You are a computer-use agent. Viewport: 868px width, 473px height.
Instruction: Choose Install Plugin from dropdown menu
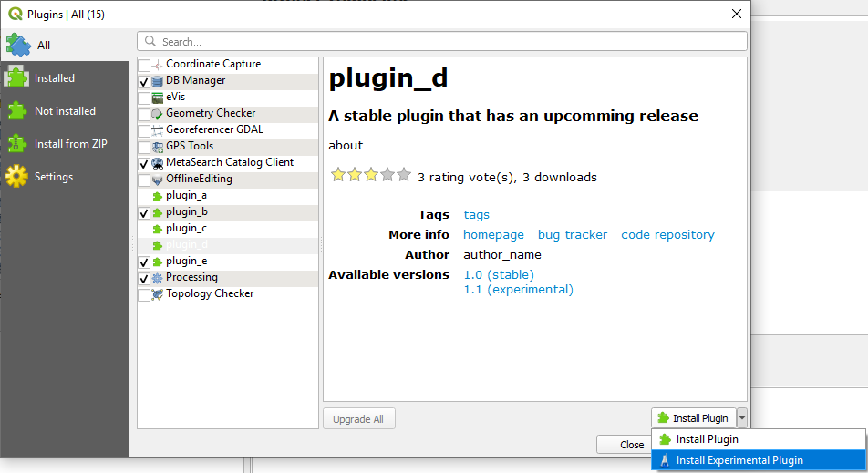[x=759, y=439]
